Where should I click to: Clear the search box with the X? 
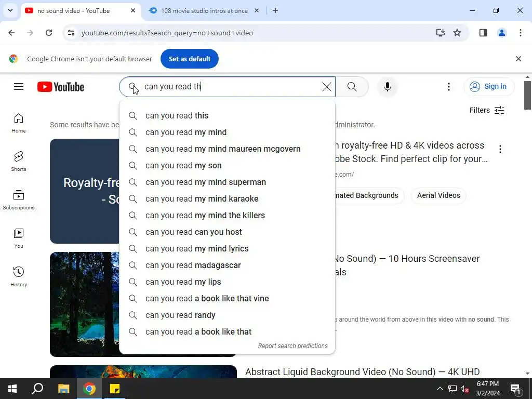pyautogui.click(x=327, y=87)
